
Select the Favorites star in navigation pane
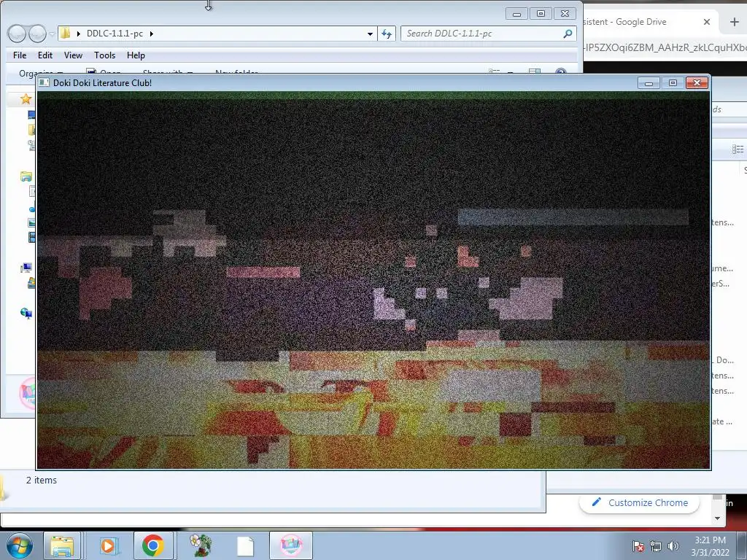26,99
